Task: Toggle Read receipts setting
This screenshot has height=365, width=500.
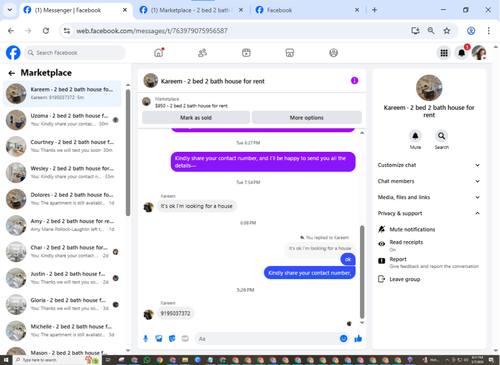Action: [406, 245]
